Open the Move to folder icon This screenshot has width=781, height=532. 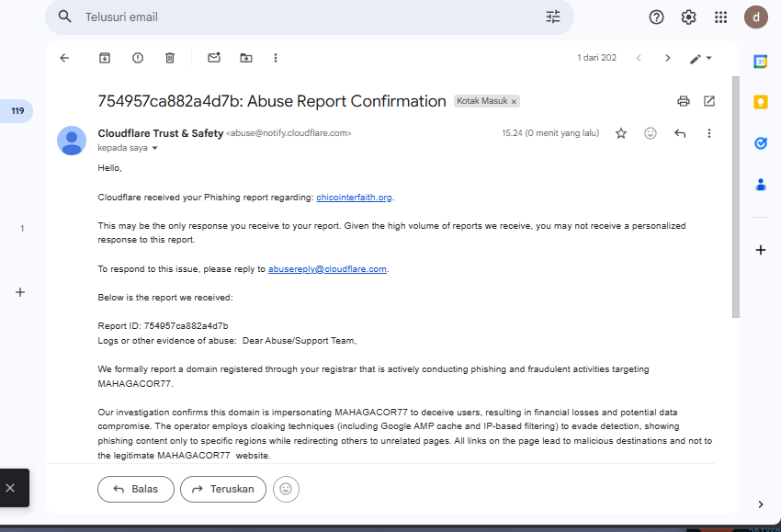(x=246, y=58)
